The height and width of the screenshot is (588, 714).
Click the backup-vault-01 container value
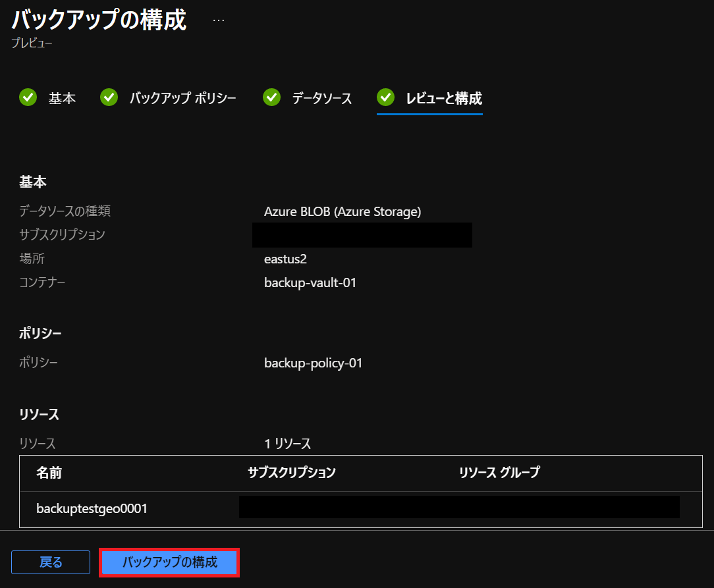pyautogui.click(x=310, y=282)
